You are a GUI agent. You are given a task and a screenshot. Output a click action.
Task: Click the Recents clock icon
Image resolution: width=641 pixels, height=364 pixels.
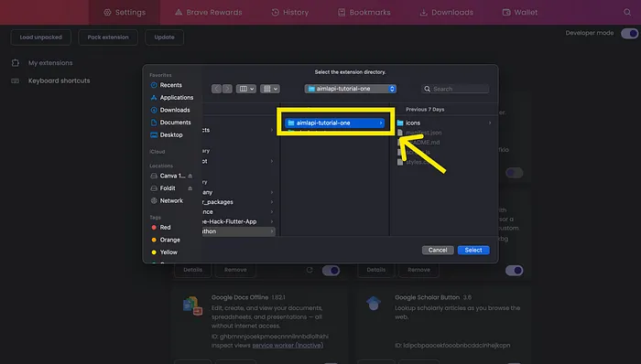(154, 85)
